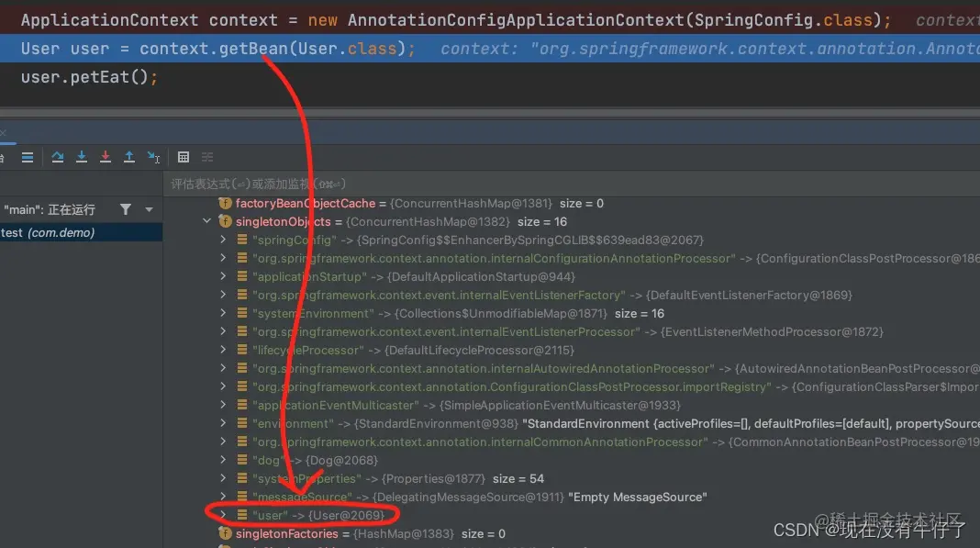Expand the "dog" Dog@2068 entry

click(223, 460)
